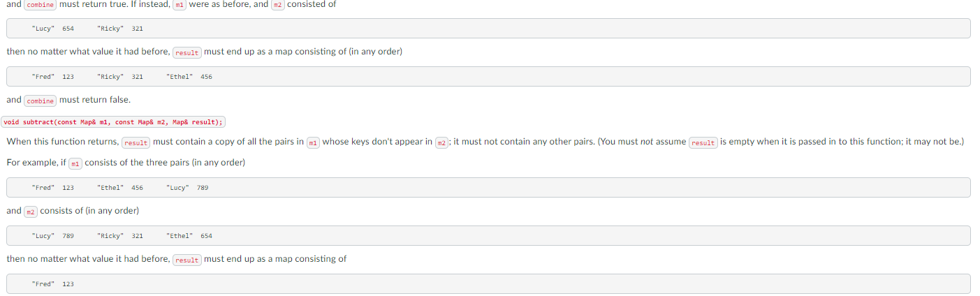Click the m1 tag before "were as before"
Image resolution: width=980 pixels, height=296 pixels.
180,5
